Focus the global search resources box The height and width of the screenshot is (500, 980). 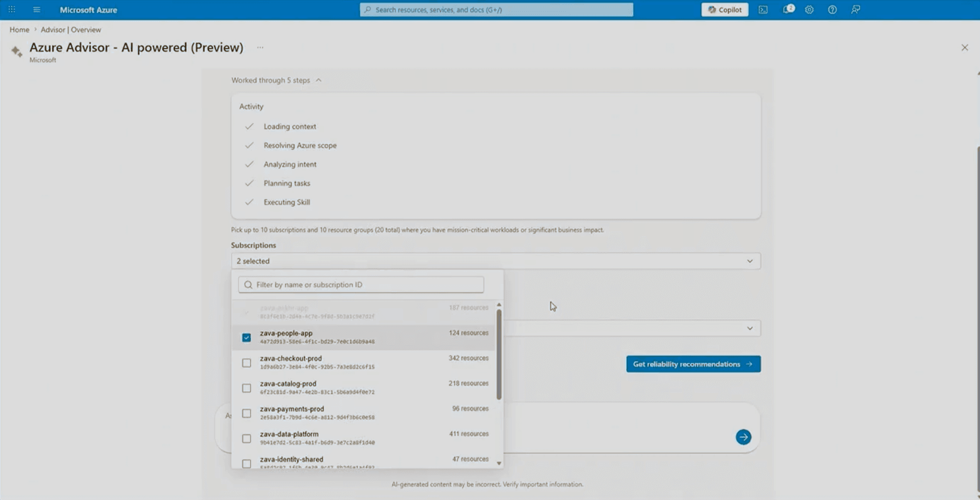point(496,10)
